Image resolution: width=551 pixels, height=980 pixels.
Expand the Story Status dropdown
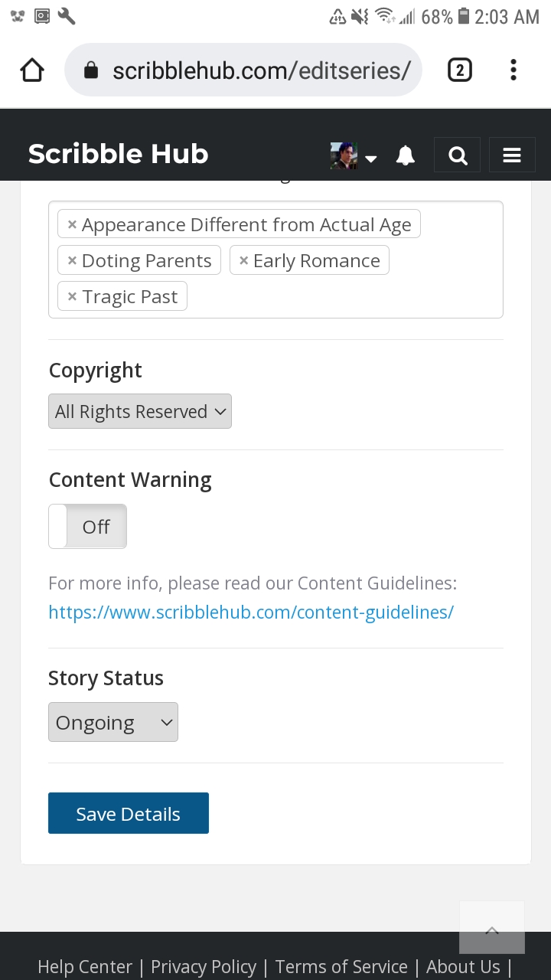point(113,723)
